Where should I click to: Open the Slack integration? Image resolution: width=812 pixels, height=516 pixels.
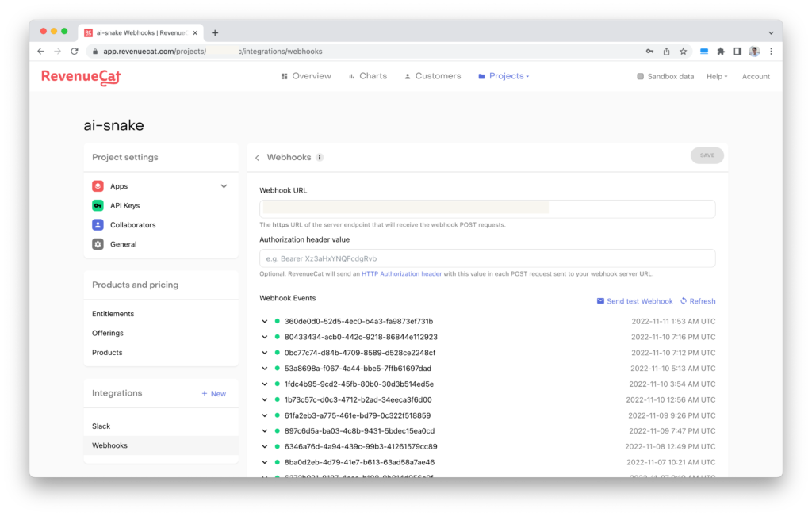tap(101, 426)
